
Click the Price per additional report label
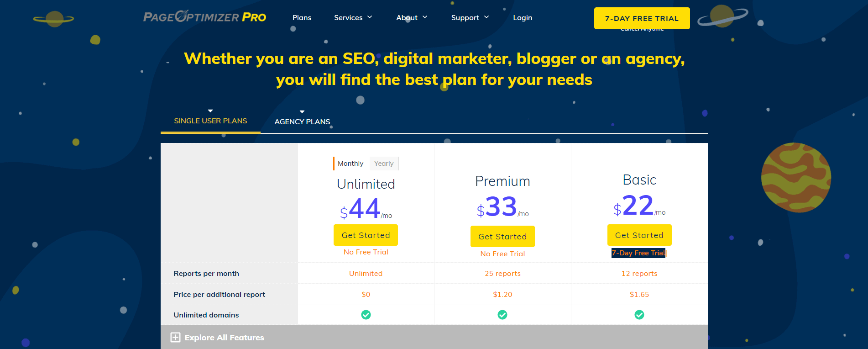pyautogui.click(x=219, y=294)
